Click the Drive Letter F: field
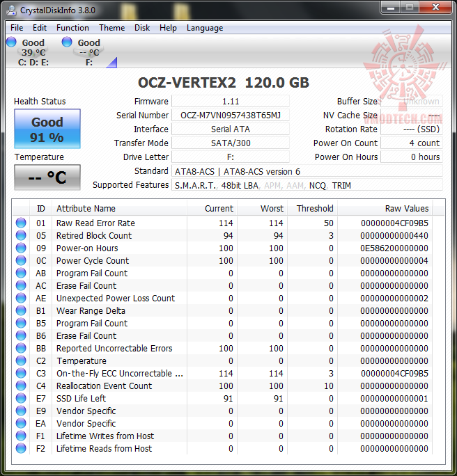The image size is (457, 476). click(231, 157)
